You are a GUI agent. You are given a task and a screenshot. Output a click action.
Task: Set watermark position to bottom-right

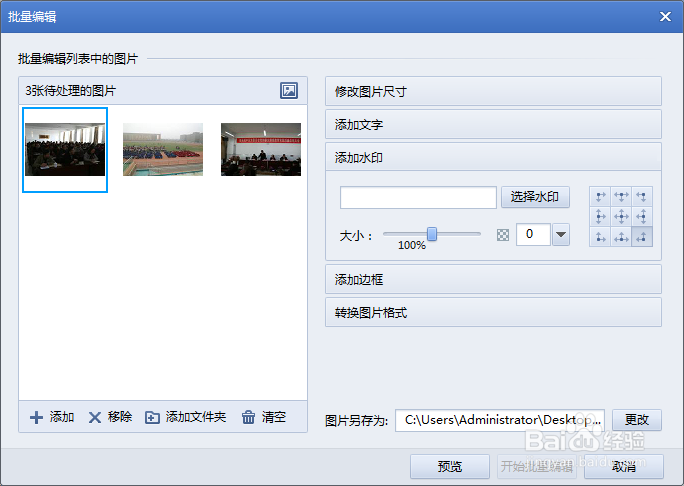[642, 237]
